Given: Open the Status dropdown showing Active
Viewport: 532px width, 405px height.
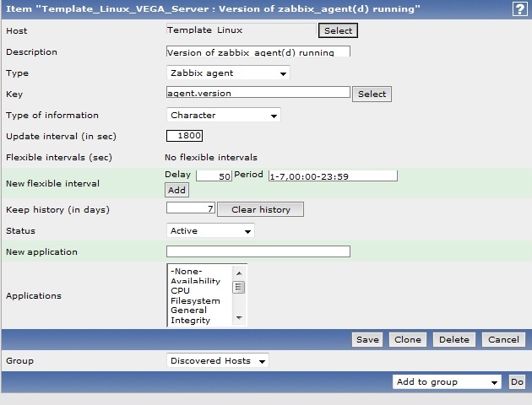Looking at the screenshot, I should (x=210, y=231).
